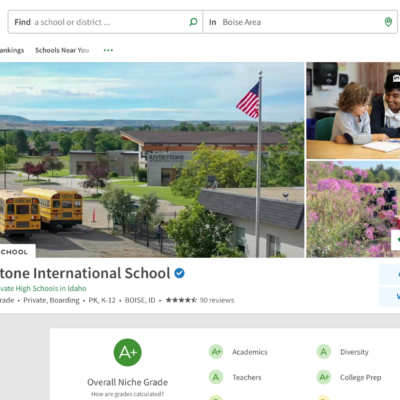Click the College Prep A+ grade badge
400x400 pixels.
tap(324, 377)
